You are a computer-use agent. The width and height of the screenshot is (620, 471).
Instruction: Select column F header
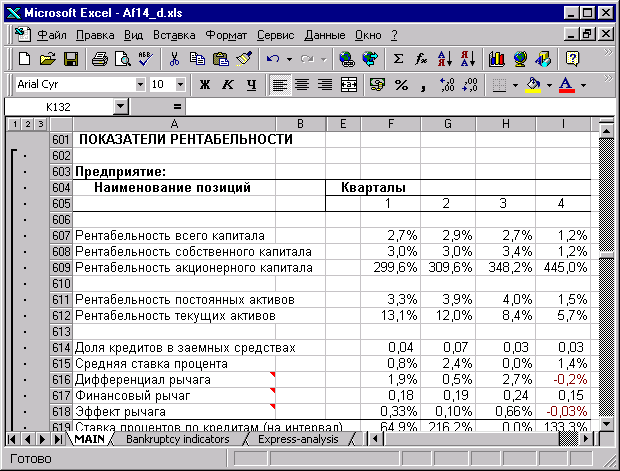391,124
